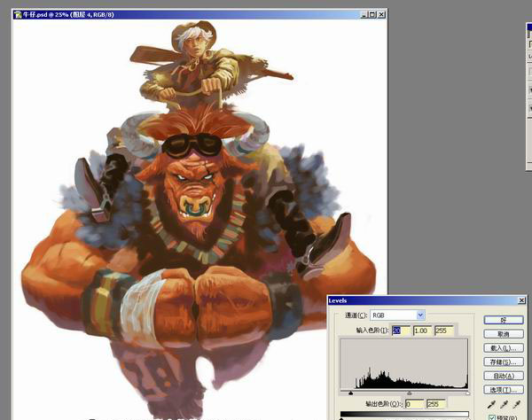Click the 载入(L)... load button
The image size is (532, 420).
504,348
